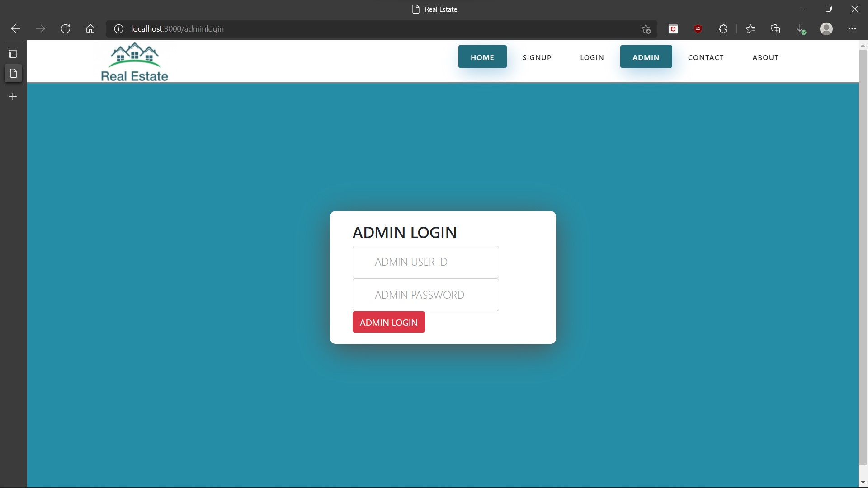
Task: Close the browser window
Action: click(x=855, y=9)
